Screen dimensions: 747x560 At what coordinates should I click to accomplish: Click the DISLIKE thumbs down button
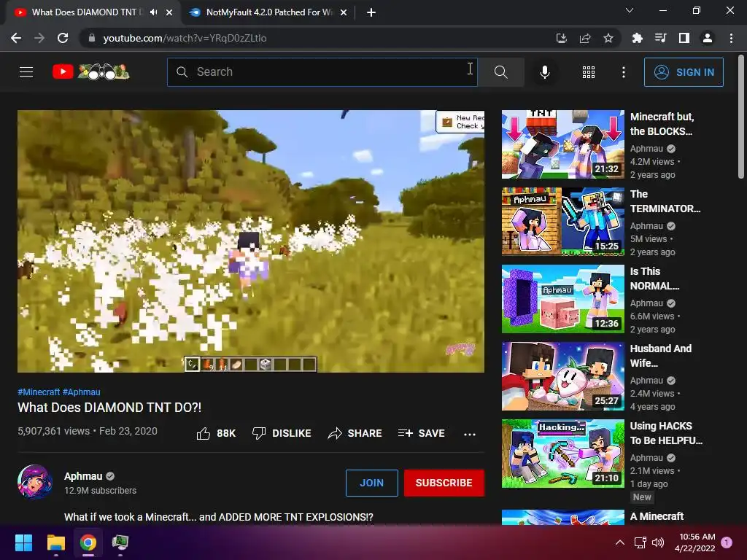(282, 433)
